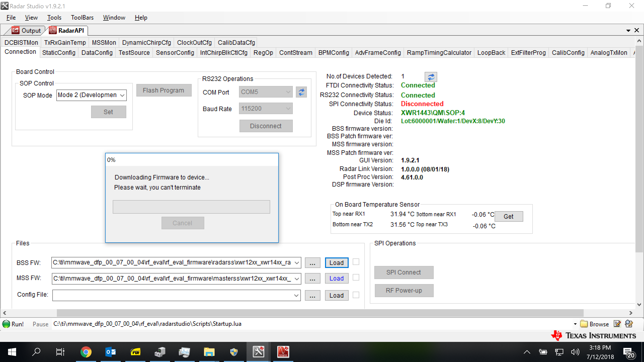This screenshot has height=362, width=644.
Task: Check battery status in system tray
Action: click(543, 352)
